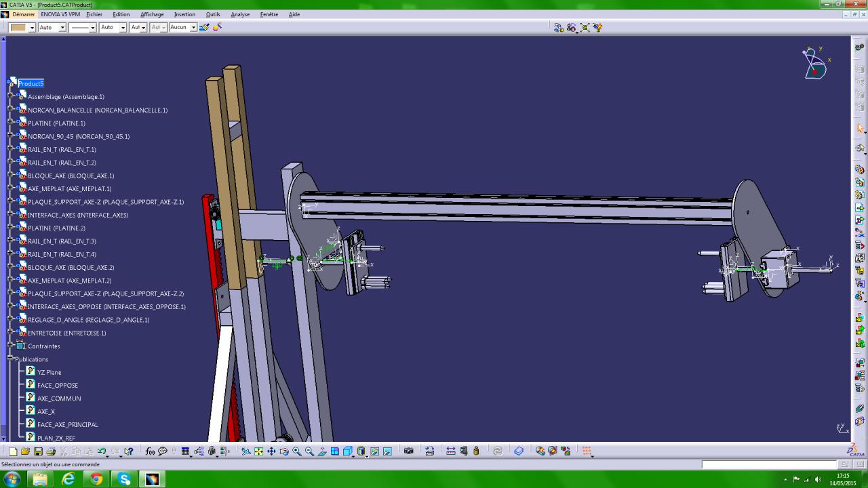Screen dimensions: 868x488
Task: Expand the PLATINE (PLATINE.1) node
Action: (x=12, y=123)
